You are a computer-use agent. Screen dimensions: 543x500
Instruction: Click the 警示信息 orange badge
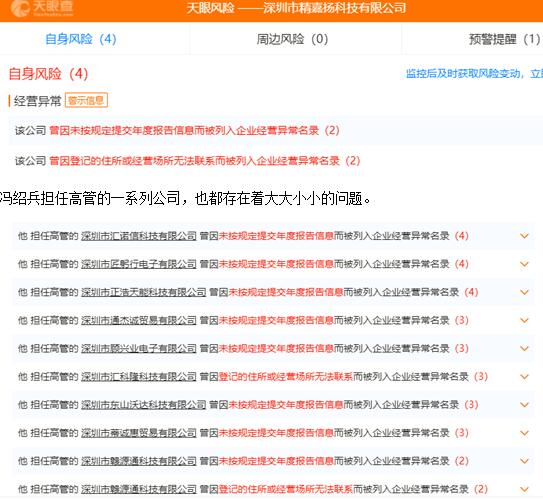click(86, 100)
